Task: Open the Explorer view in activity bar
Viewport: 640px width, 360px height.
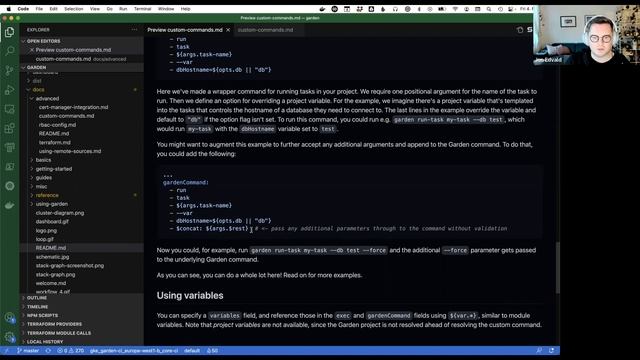Action: coord(9,32)
